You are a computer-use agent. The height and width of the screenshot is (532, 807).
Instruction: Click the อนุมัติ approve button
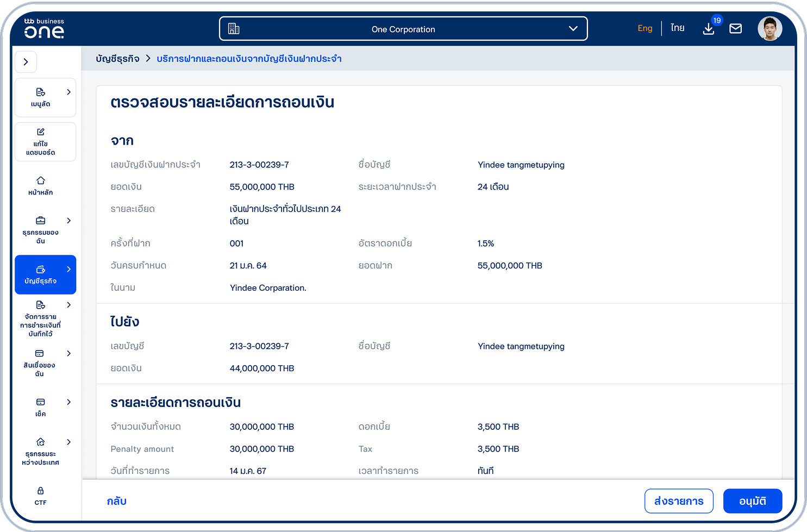(753, 501)
